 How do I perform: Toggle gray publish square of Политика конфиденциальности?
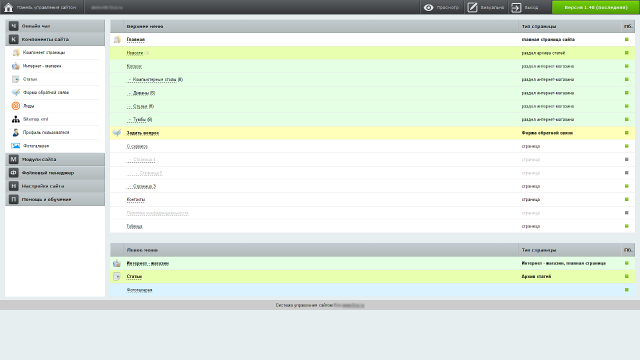[627, 213]
